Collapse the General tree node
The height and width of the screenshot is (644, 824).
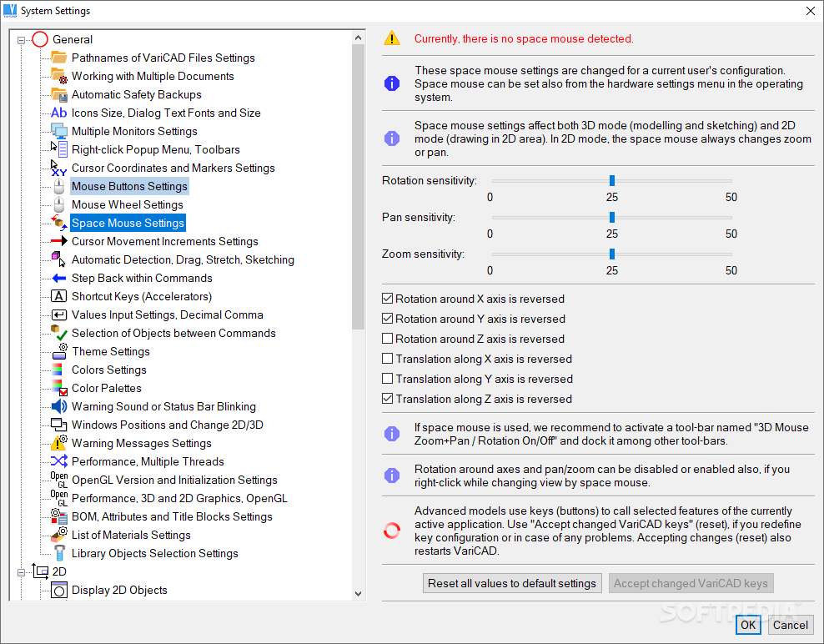tap(21, 40)
